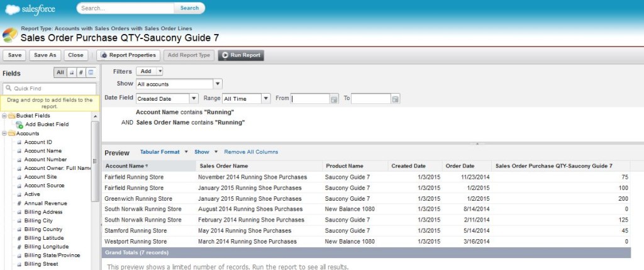This screenshot has width=644, height=270.
Task: Open the From date calendar picker
Action: point(335,99)
